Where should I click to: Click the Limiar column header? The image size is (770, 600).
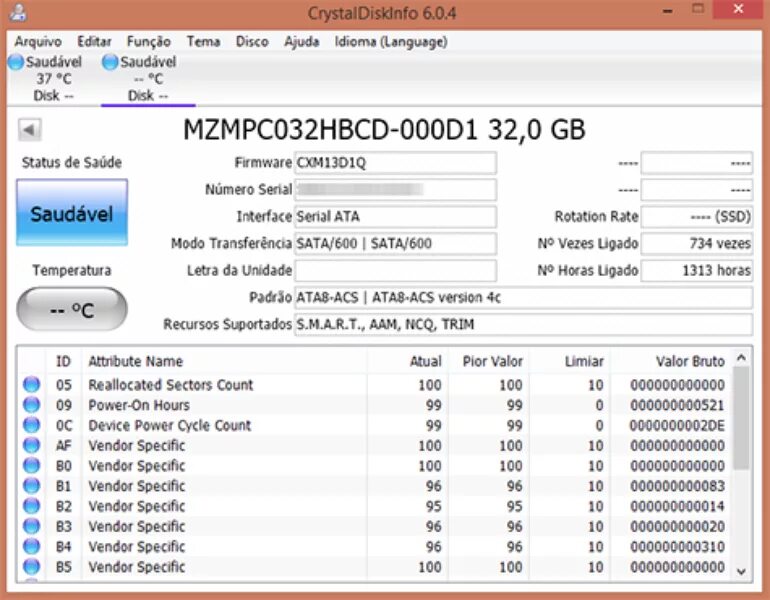pyautogui.click(x=570, y=361)
